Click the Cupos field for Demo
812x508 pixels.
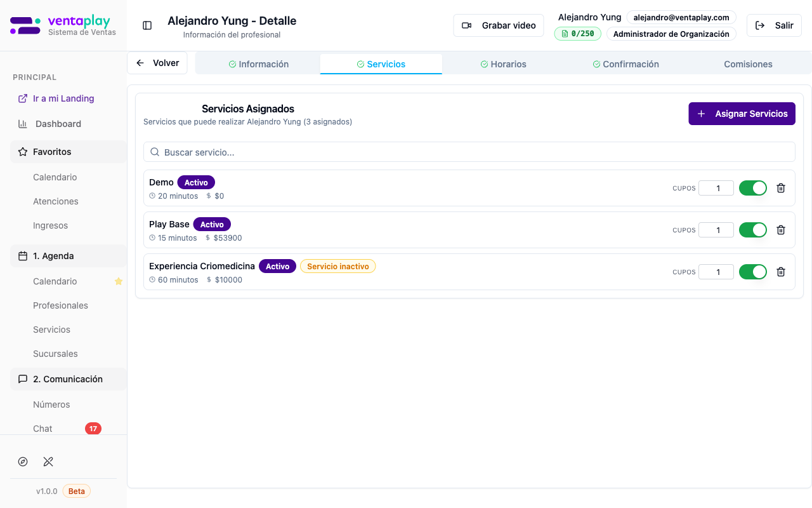pos(716,188)
